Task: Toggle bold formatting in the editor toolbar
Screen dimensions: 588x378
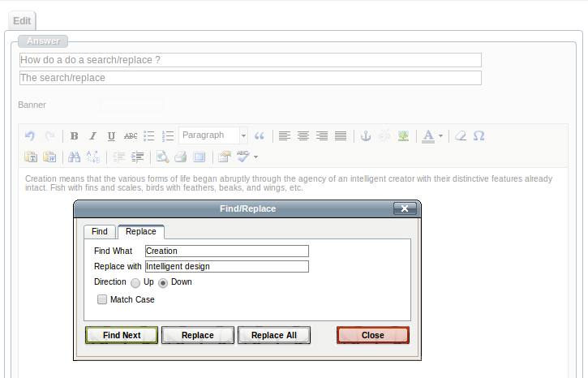Action: click(x=75, y=136)
